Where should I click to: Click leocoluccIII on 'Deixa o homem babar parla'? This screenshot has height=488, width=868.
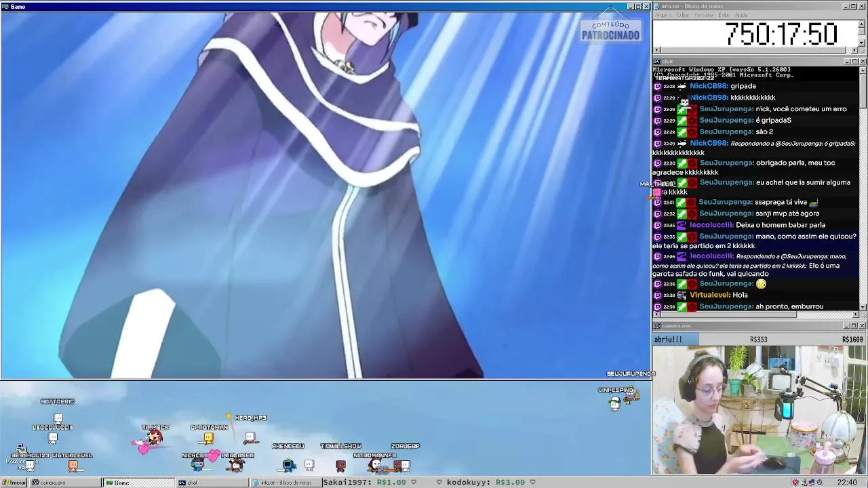tap(711, 225)
